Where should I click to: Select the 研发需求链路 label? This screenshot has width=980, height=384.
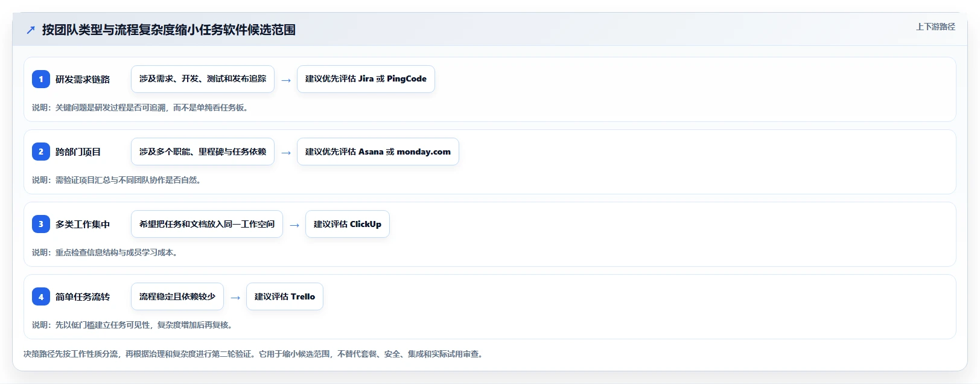pyautogui.click(x=83, y=79)
